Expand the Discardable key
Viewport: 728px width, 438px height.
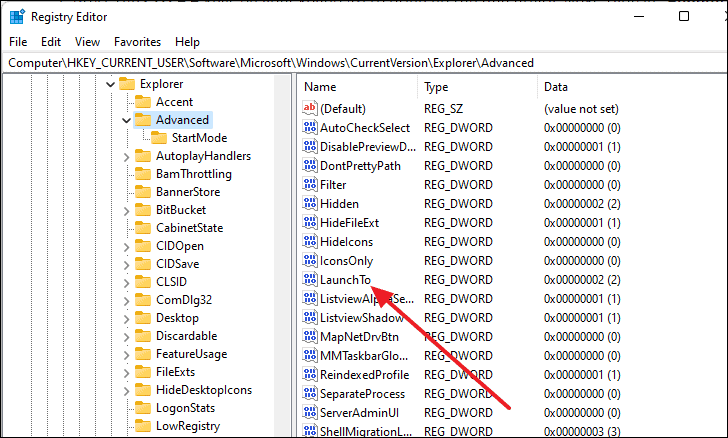tap(126, 337)
